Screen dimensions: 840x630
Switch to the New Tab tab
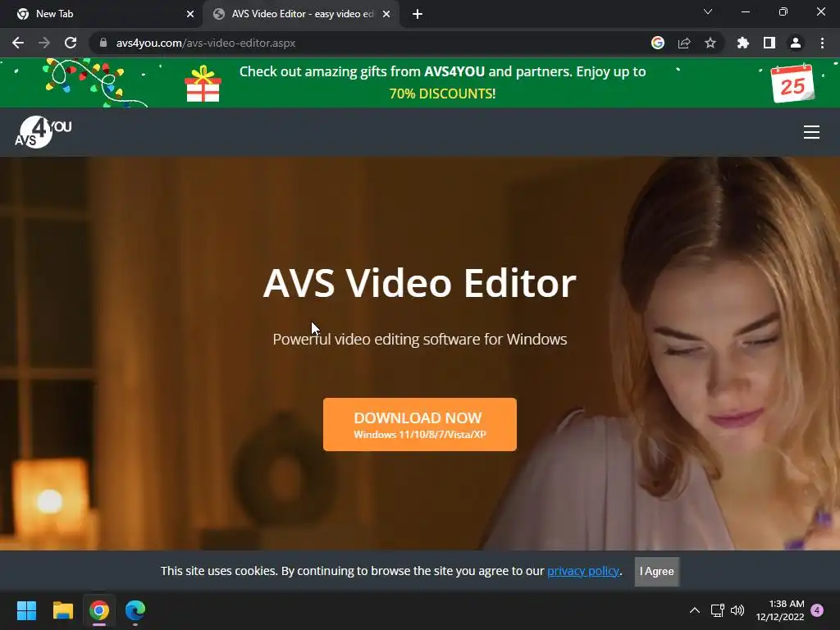(x=101, y=14)
